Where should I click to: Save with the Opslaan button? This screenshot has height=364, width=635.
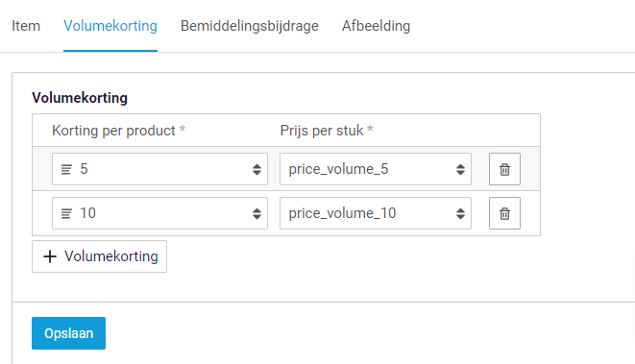pyautogui.click(x=69, y=333)
